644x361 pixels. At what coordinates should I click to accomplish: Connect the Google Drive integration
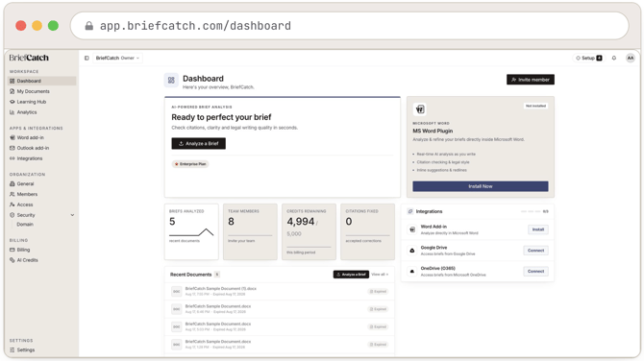click(x=535, y=251)
